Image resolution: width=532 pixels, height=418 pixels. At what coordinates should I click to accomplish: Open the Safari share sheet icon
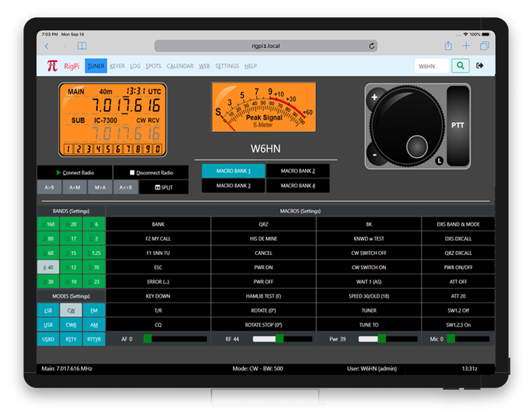click(448, 45)
